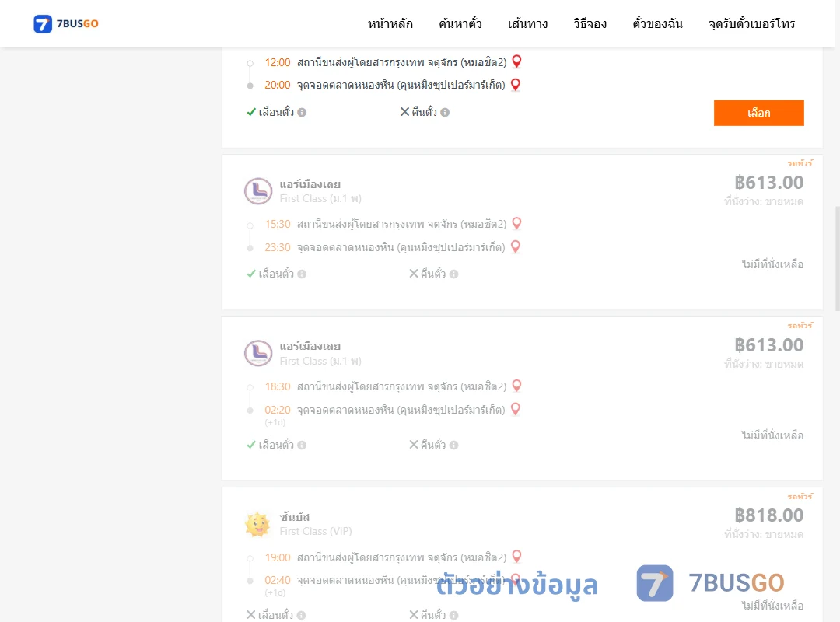Open the วิธีจอง menu item
The width and height of the screenshot is (840, 622).
(x=590, y=23)
